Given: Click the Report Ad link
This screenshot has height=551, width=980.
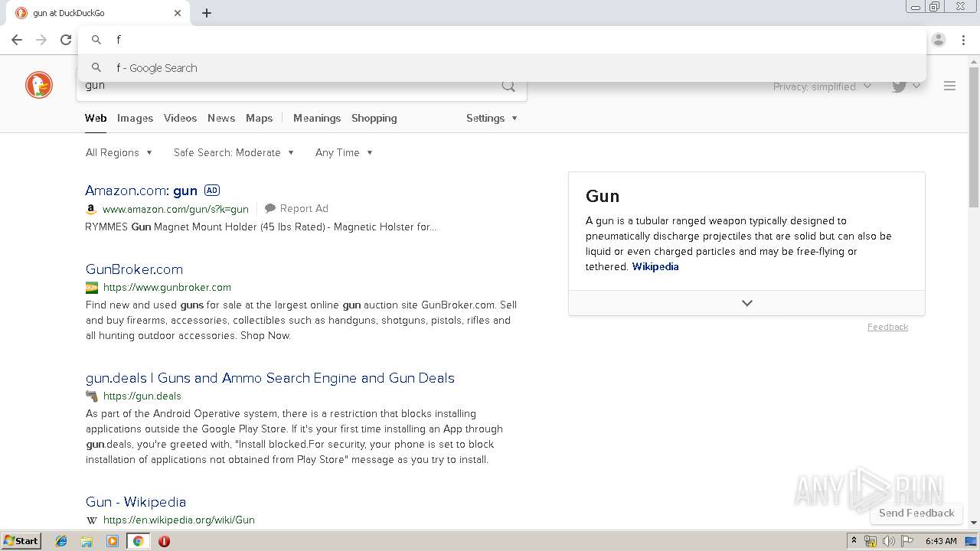Looking at the screenshot, I should tap(304, 208).
